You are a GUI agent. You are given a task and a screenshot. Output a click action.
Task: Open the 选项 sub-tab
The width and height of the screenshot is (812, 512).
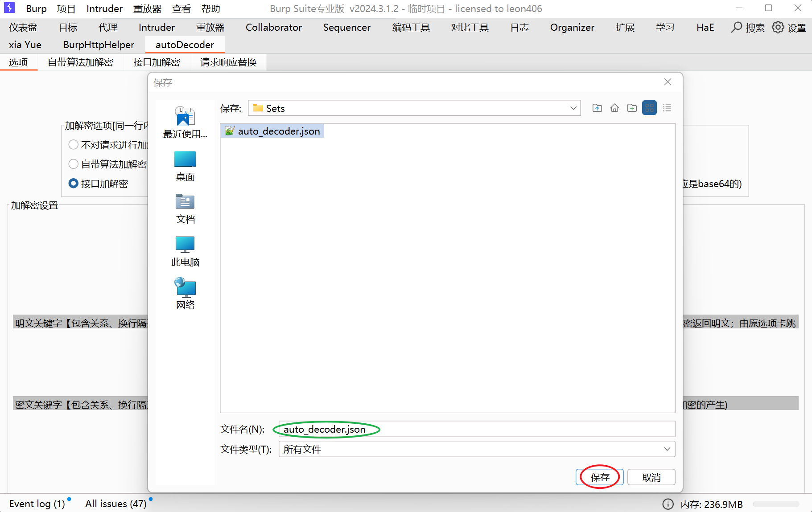click(18, 62)
